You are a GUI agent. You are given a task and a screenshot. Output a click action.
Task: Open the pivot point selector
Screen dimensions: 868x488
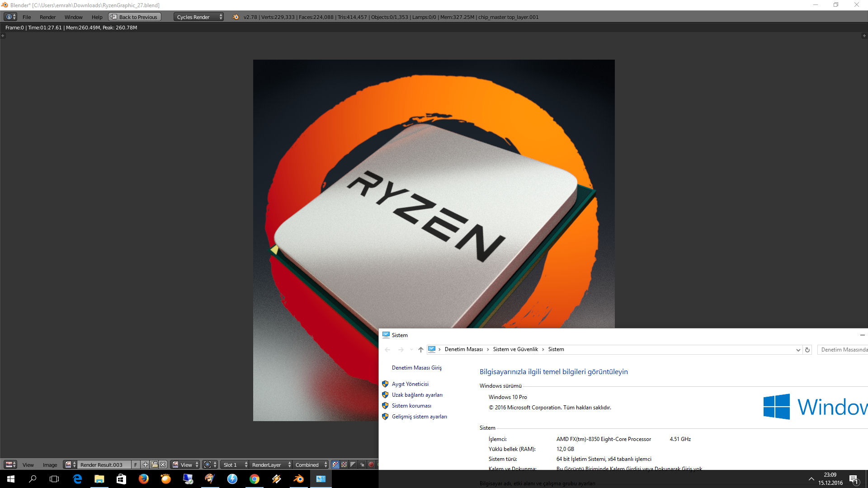coord(210,465)
